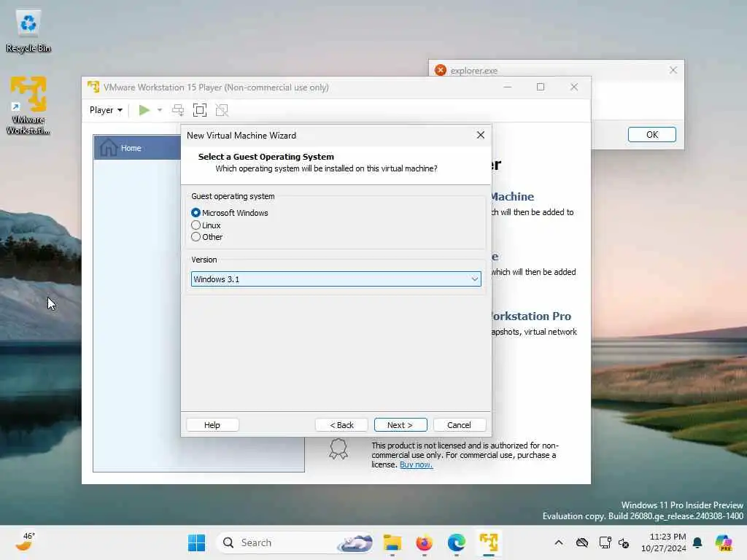The width and height of the screenshot is (747, 560).
Task: Select the Linux guest OS option
Action: pyautogui.click(x=196, y=225)
